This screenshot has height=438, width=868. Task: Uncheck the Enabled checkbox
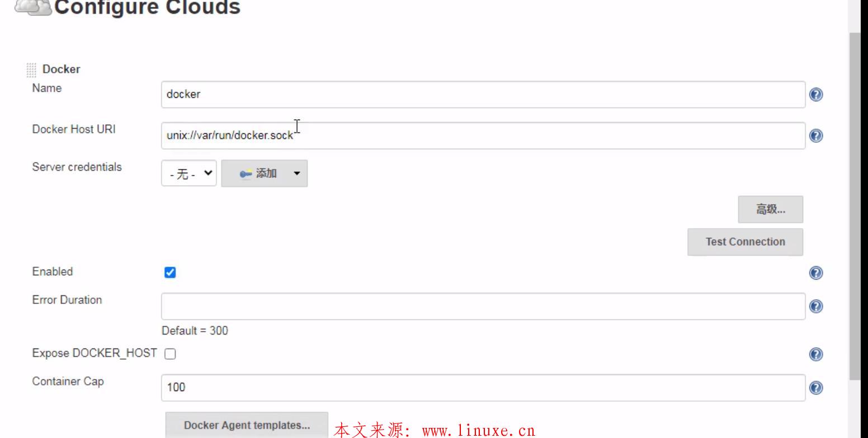(x=171, y=272)
